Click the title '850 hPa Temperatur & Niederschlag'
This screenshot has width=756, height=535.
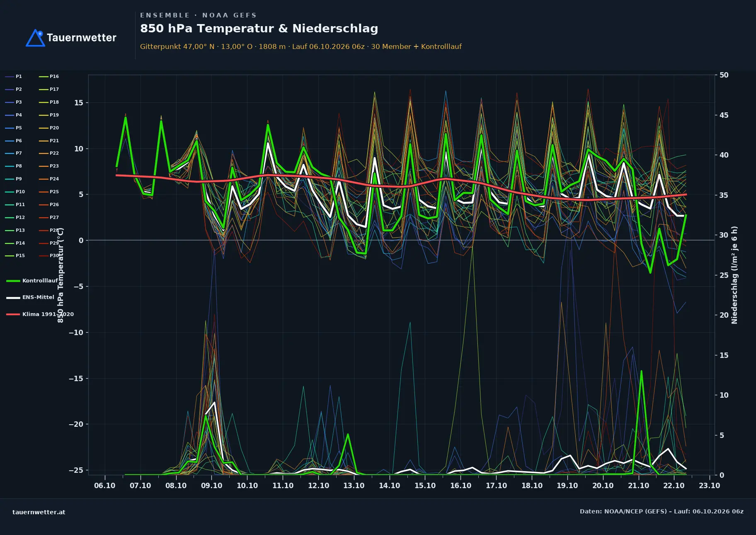point(259,29)
